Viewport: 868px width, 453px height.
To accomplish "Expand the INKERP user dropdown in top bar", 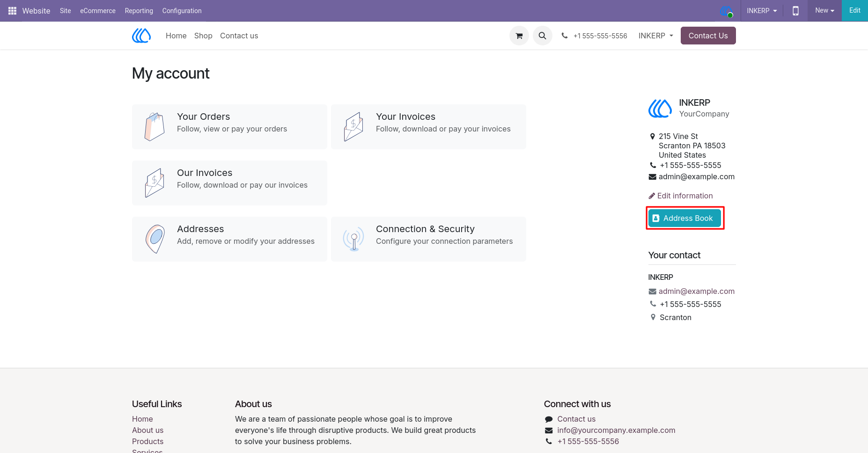I will point(762,11).
